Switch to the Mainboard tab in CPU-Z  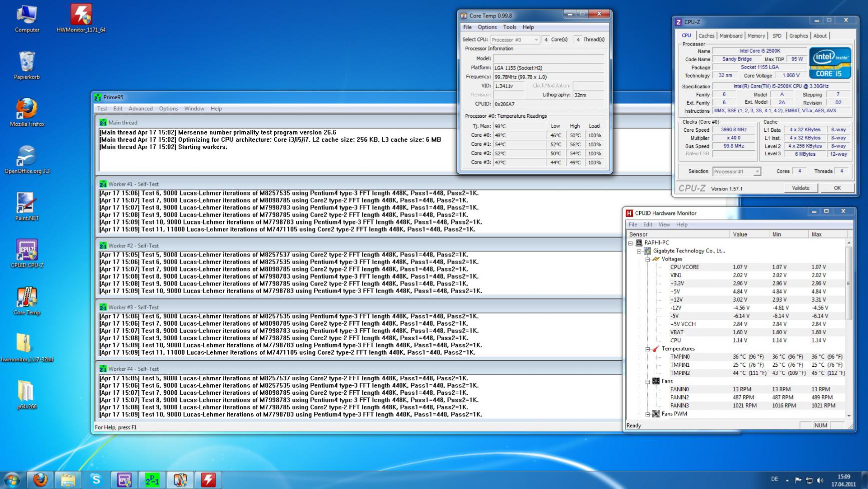pos(731,36)
